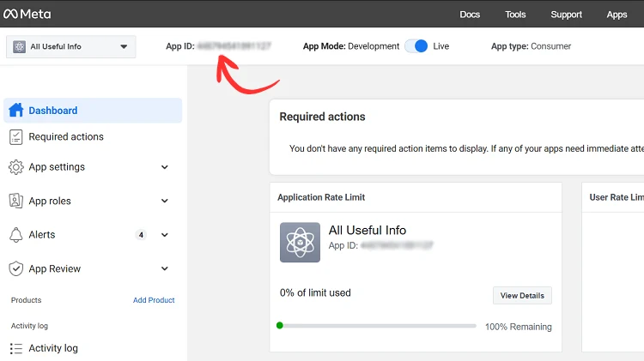
Task: Click the App roles person icon
Action: pos(15,201)
